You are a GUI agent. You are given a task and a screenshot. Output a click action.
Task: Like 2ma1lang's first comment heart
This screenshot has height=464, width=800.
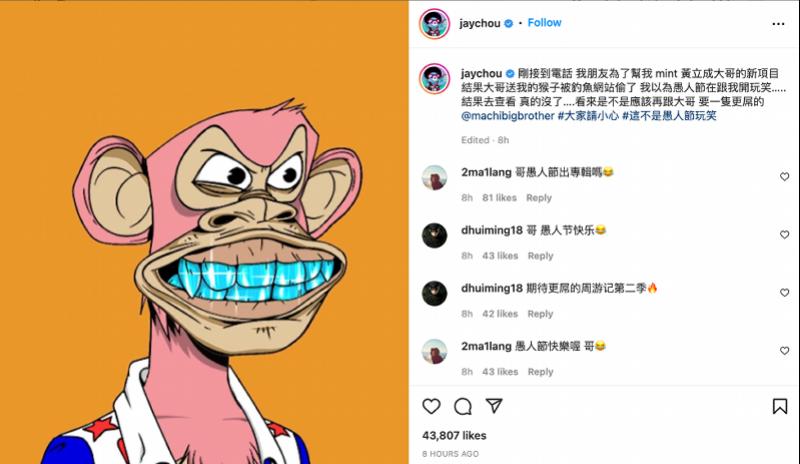click(784, 177)
